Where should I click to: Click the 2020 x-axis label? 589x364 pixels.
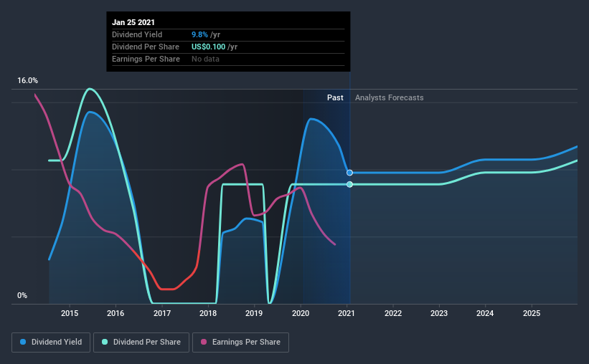click(x=301, y=313)
